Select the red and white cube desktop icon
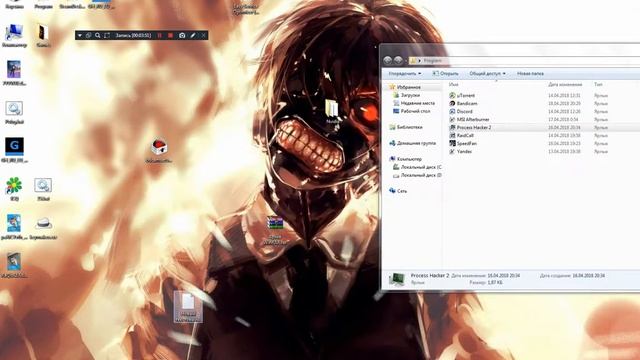The image size is (640, 360). point(159,147)
